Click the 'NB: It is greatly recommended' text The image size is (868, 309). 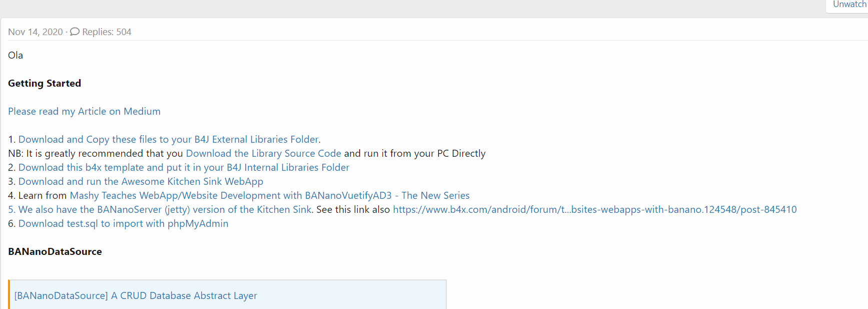click(95, 153)
